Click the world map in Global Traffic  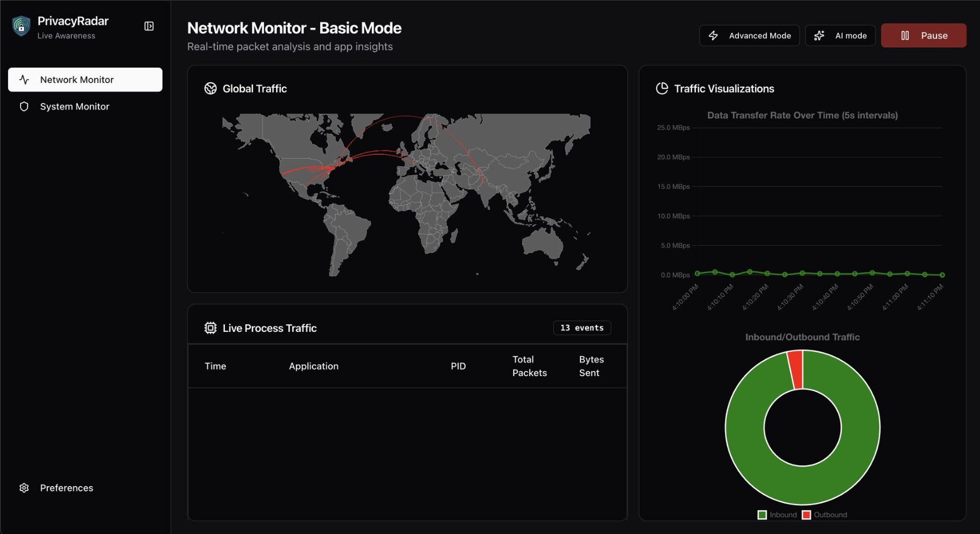tap(406, 195)
